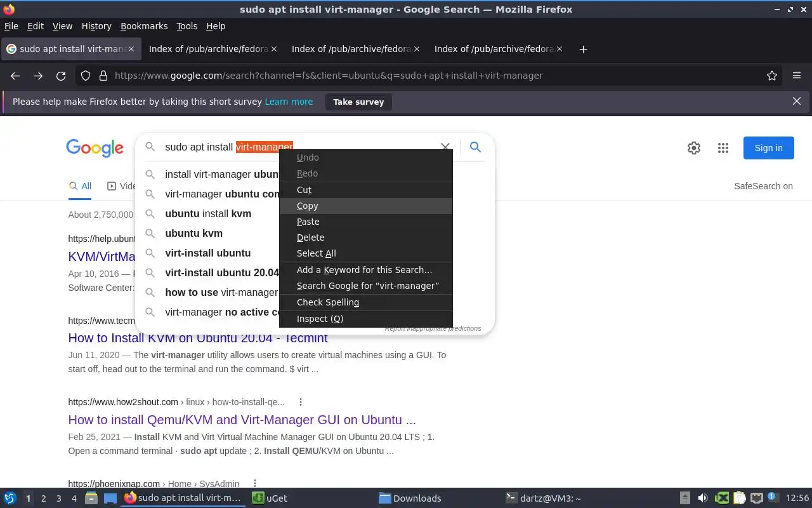Viewport: 812px width, 508px height.
Task: Open the Downloads window from taskbar
Action: coord(438,498)
